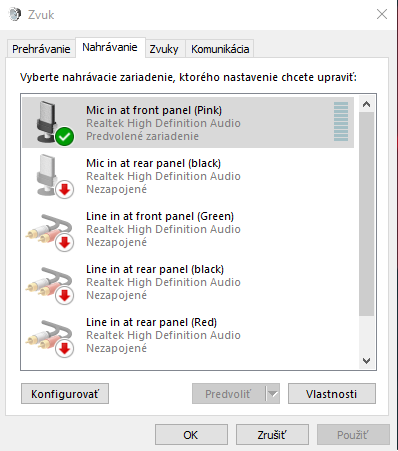Click the front mic volume level meter
398x451 pixels.
(341, 122)
